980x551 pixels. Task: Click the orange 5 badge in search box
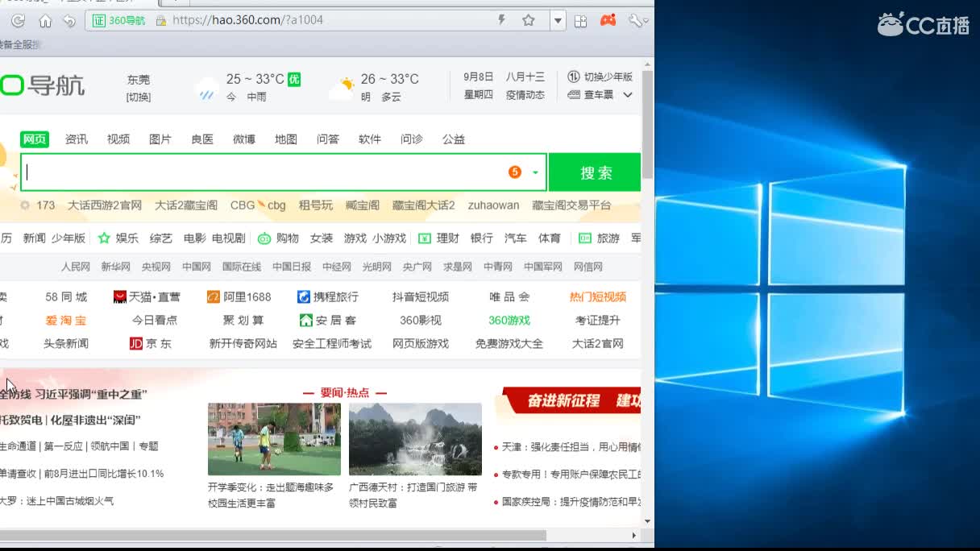(x=515, y=172)
